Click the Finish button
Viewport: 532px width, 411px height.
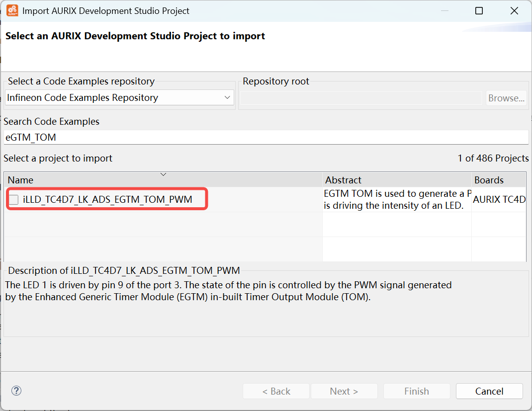(416, 391)
